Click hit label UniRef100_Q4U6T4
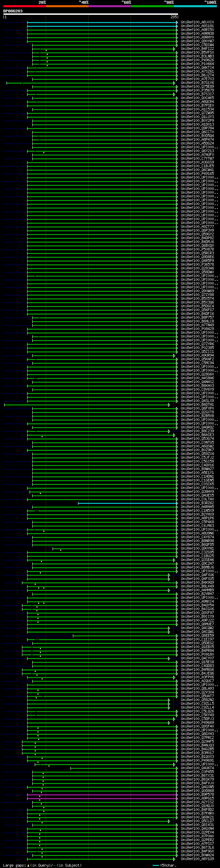The width and height of the screenshot is (220, 868). click(197, 768)
